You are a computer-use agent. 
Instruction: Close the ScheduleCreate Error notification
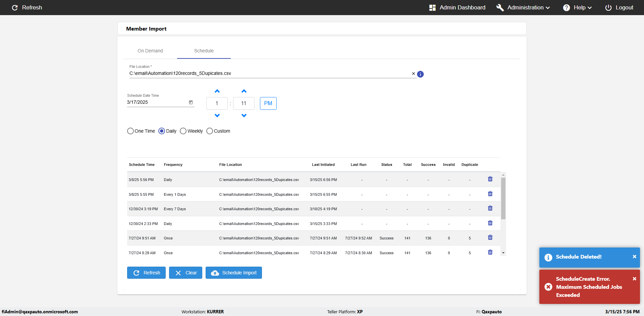pyautogui.click(x=634, y=279)
